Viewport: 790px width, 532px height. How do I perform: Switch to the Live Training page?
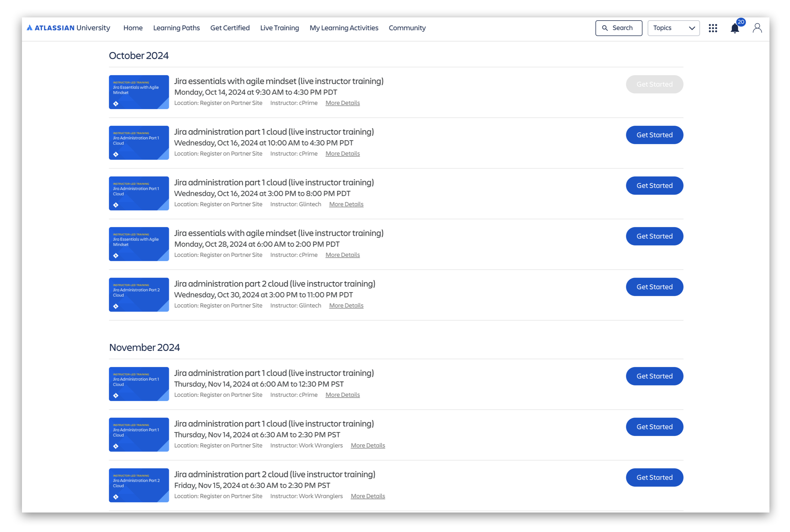click(279, 28)
